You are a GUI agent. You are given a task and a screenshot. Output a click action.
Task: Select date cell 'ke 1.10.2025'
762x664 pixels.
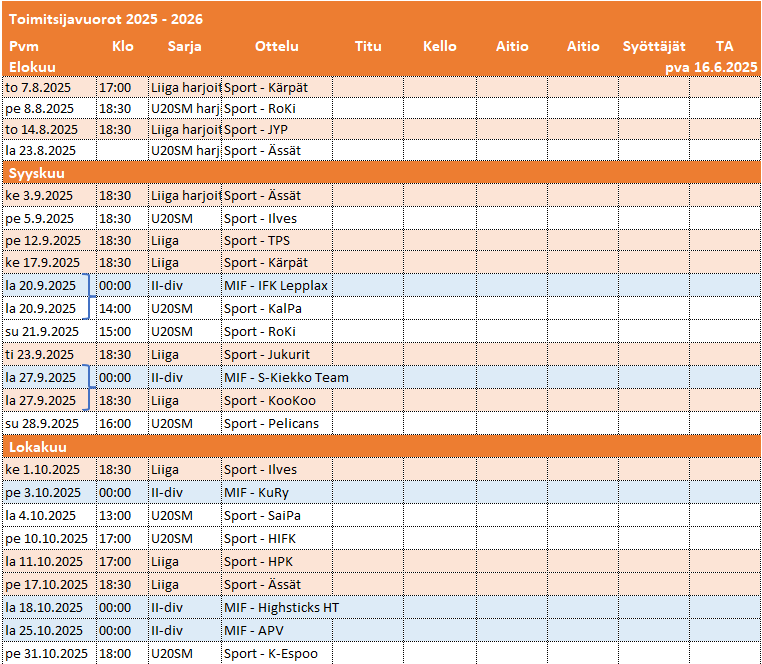(50, 470)
